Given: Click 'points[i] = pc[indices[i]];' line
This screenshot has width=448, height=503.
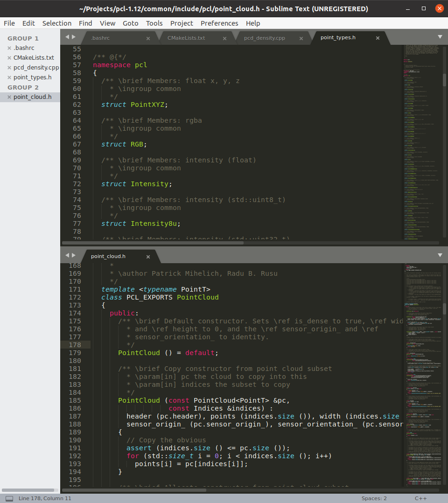Looking at the screenshot, I should (191, 464).
